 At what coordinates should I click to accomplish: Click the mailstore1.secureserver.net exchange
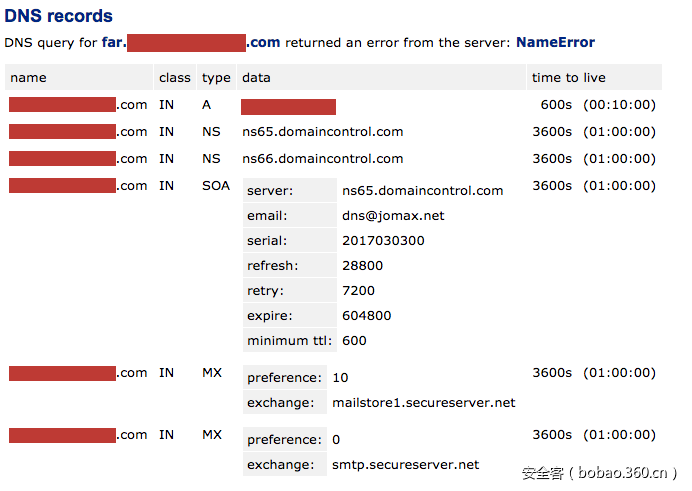[x=423, y=403]
